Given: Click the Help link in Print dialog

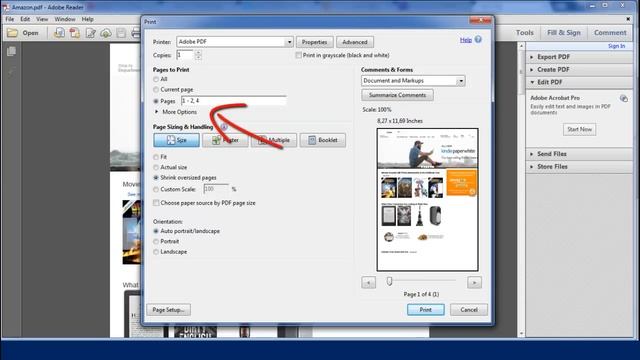Looking at the screenshot, I should coord(466,40).
